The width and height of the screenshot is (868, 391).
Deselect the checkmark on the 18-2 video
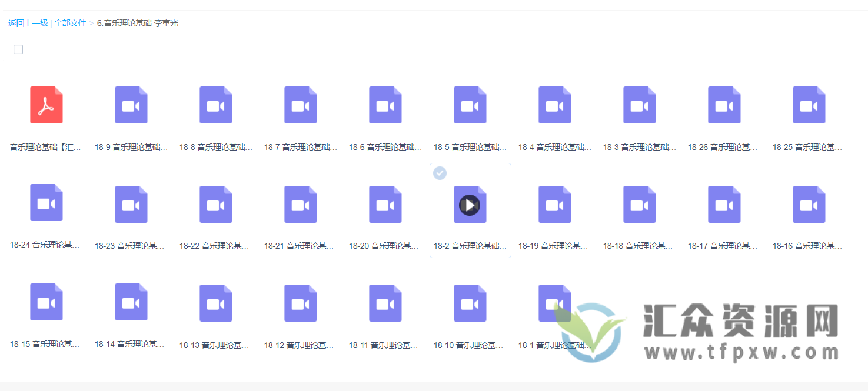tap(440, 173)
